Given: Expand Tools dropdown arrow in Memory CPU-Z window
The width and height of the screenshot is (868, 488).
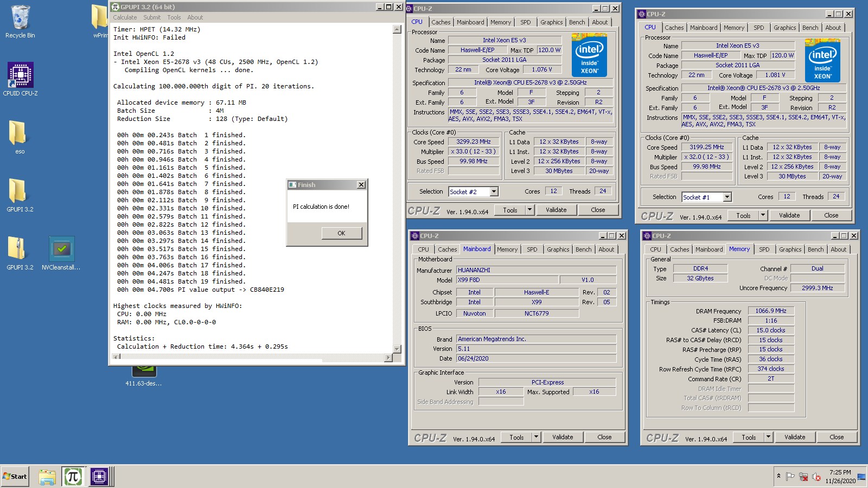Looking at the screenshot, I should click(769, 437).
